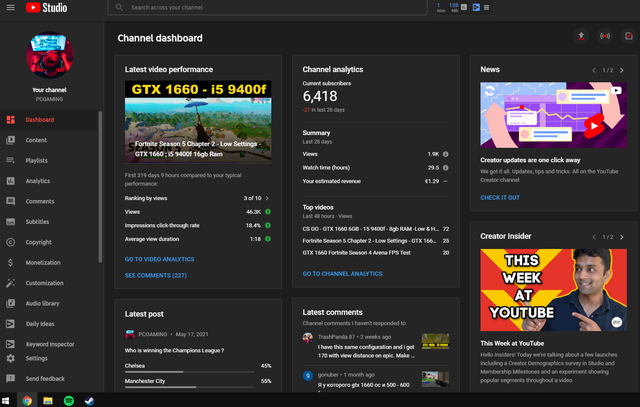This screenshot has width=640, height=407.
Task: Click the YouTube Studio logo
Action: point(47,7)
